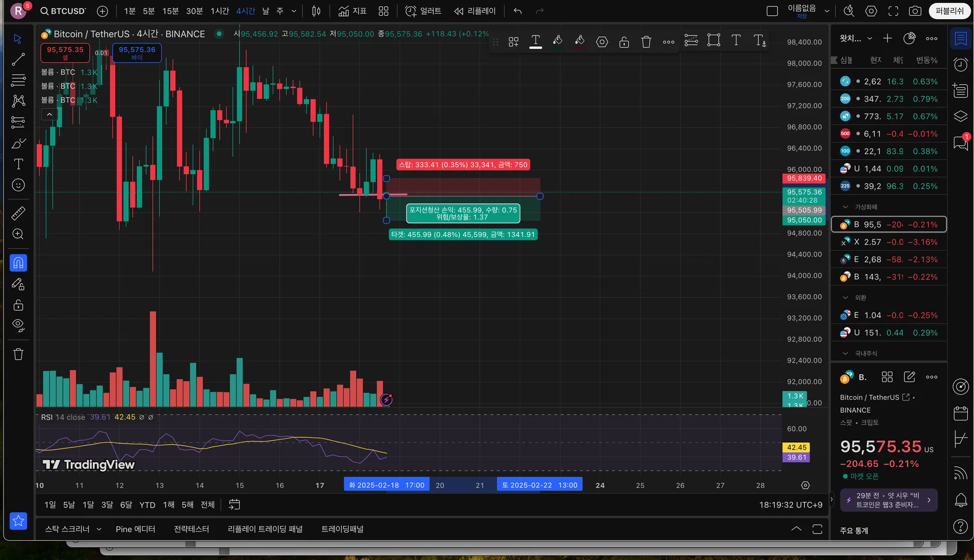Select the text tool in left toolbar
Viewport: 974px width, 560px height.
coord(18,164)
